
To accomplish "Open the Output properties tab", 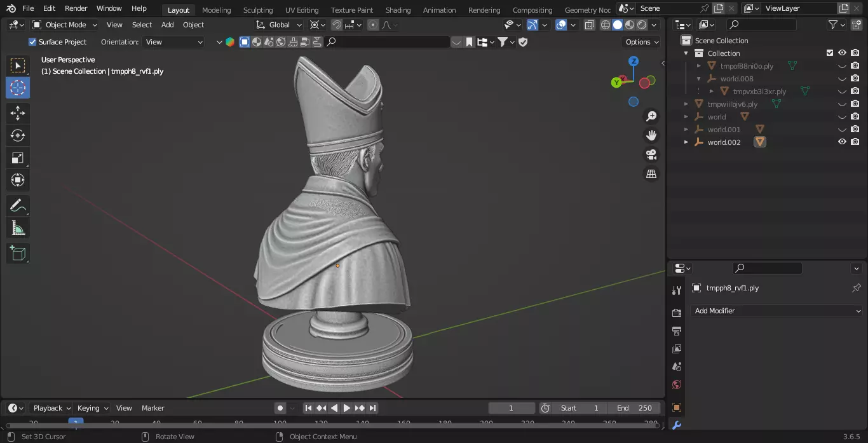I will 676,331.
